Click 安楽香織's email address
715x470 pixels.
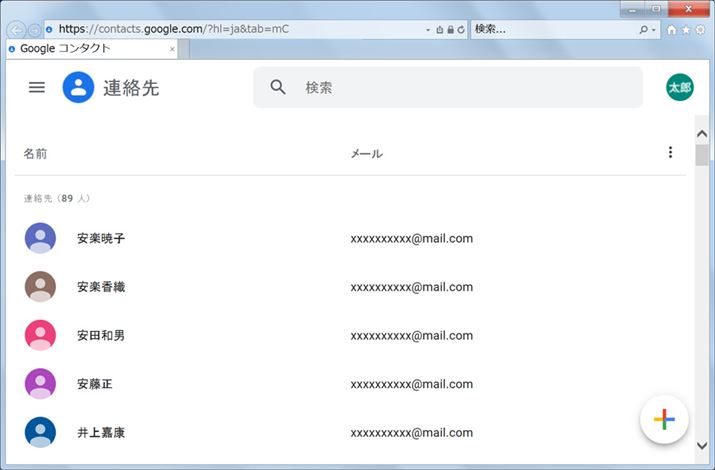[412, 287]
